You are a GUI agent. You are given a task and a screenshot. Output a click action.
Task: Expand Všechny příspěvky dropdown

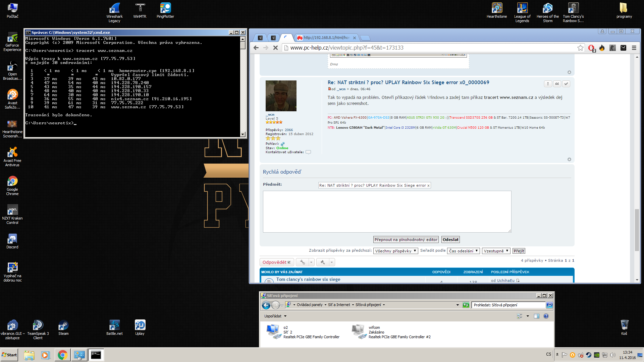click(x=395, y=251)
